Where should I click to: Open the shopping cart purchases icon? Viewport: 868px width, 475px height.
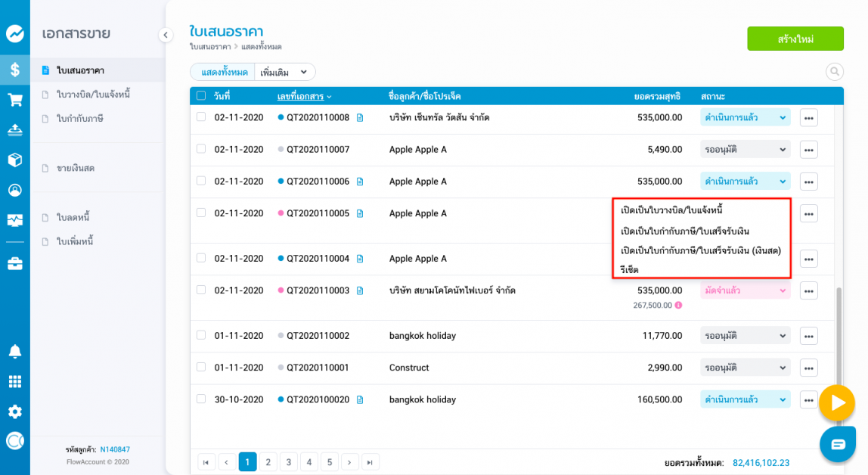pos(15,100)
